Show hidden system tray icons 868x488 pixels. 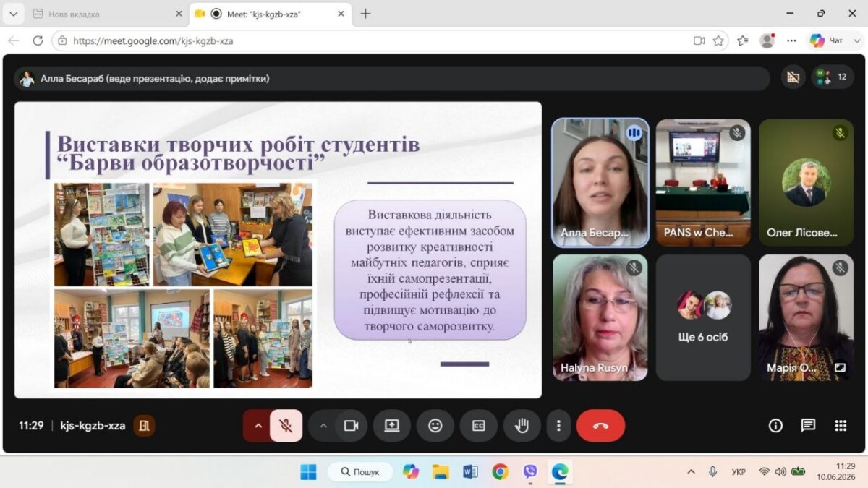point(691,472)
